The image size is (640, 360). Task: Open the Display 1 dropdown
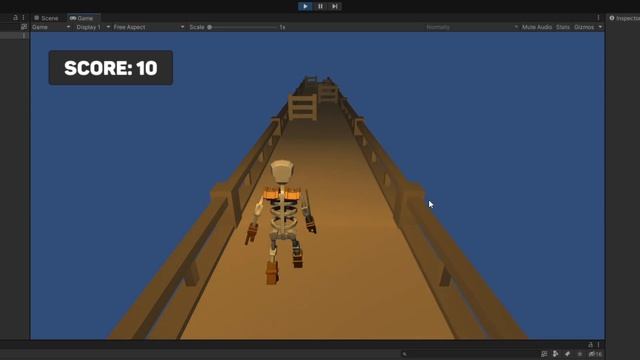coord(93,27)
